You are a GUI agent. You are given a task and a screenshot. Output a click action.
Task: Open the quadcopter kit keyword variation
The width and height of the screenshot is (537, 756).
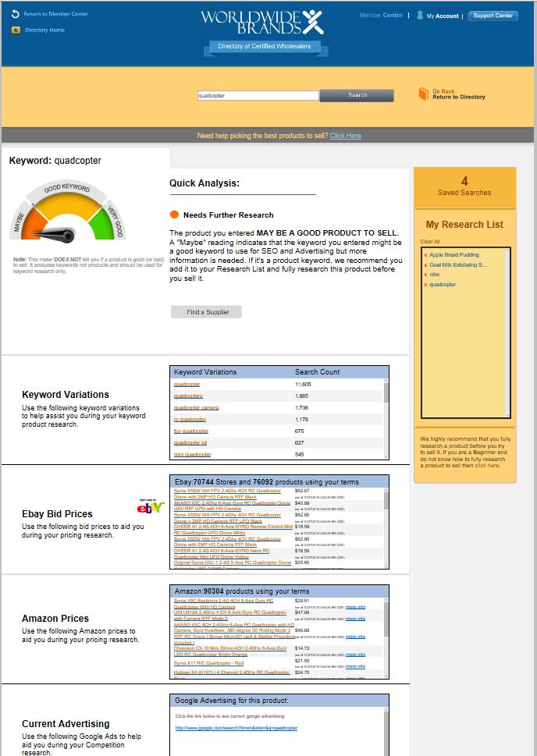click(x=190, y=442)
